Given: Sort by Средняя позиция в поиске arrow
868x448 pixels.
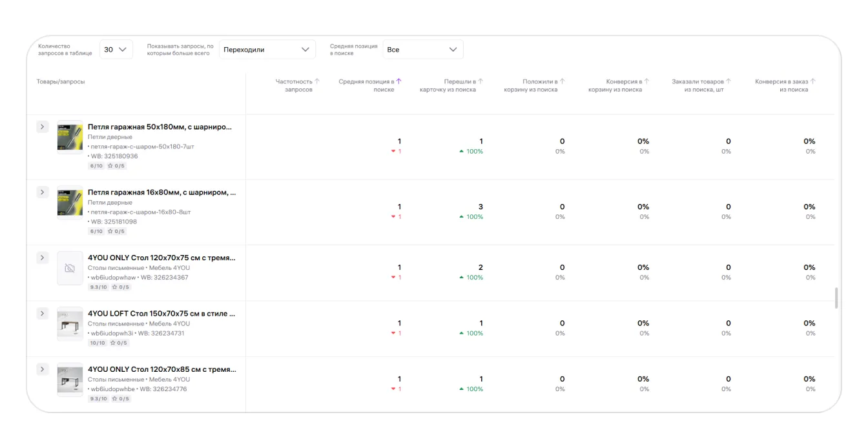Looking at the screenshot, I should (398, 81).
